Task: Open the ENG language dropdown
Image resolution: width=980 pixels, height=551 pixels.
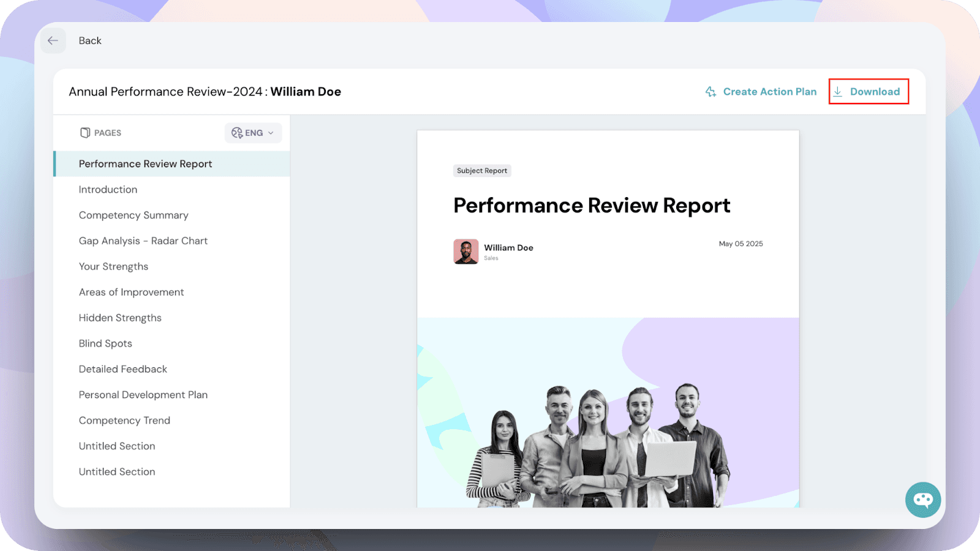Action: point(254,133)
